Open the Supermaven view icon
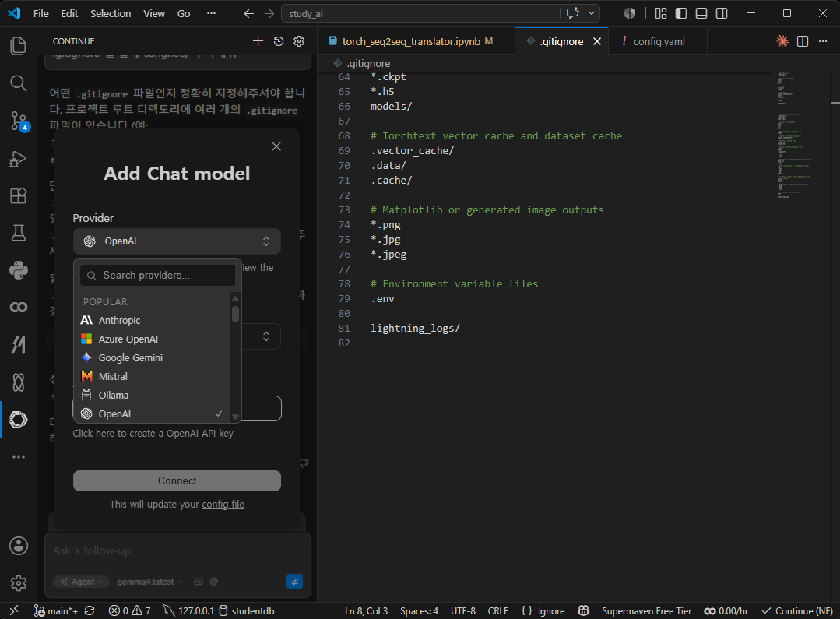Viewport: 840px width, 619px height. pyautogui.click(x=18, y=345)
